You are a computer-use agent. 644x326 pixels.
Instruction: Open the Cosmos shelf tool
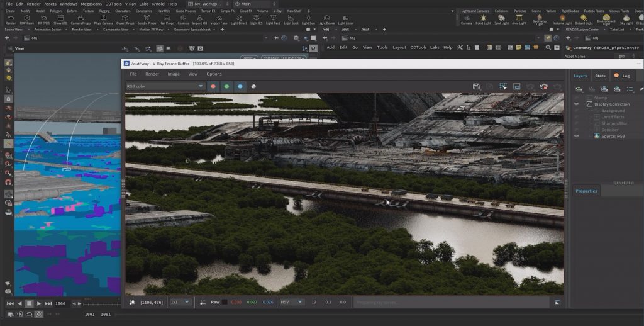[x=183, y=18]
